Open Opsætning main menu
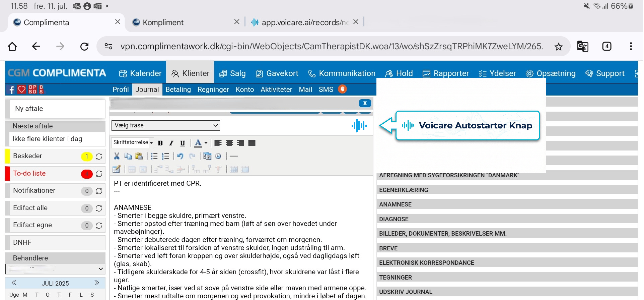Screen dimensions: 644x300 (551, 73)
